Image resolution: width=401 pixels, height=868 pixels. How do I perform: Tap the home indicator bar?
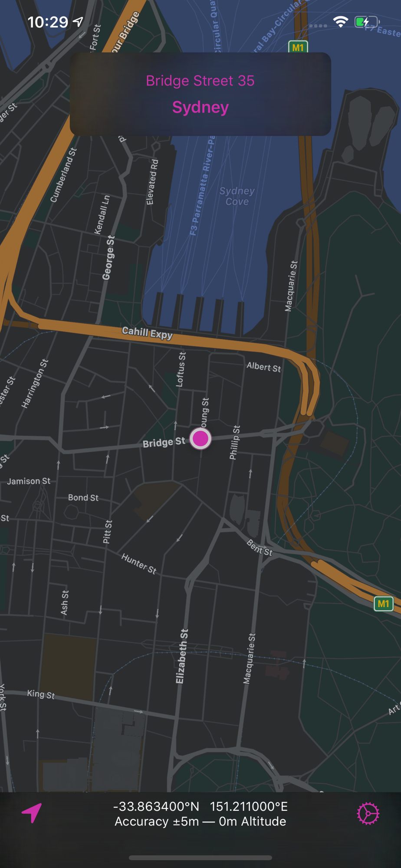point(200,858)
